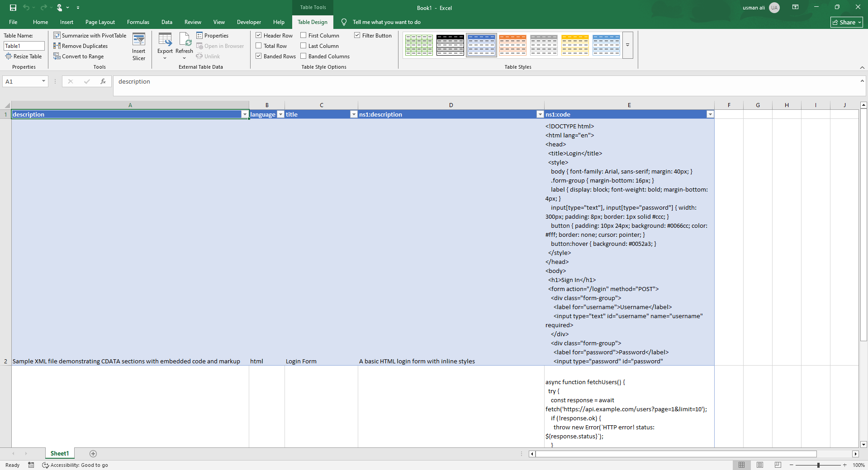The height and width of the screenshot is (470, 868).
Task: Toggle the Banded Rows checkbox
Action: tap(259, 56)
